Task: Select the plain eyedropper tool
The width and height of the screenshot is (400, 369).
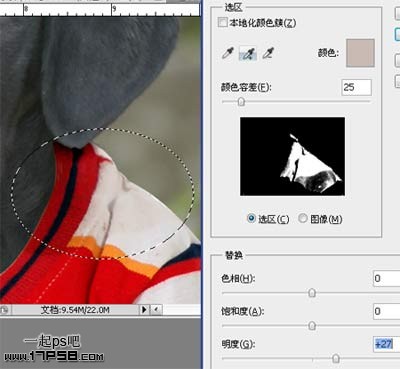Action: pos(228,53)
